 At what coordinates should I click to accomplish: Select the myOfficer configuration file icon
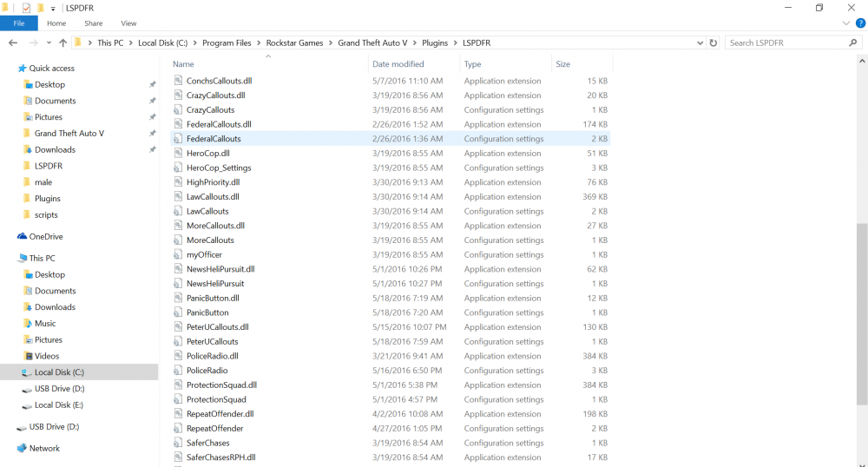point(178,254)
